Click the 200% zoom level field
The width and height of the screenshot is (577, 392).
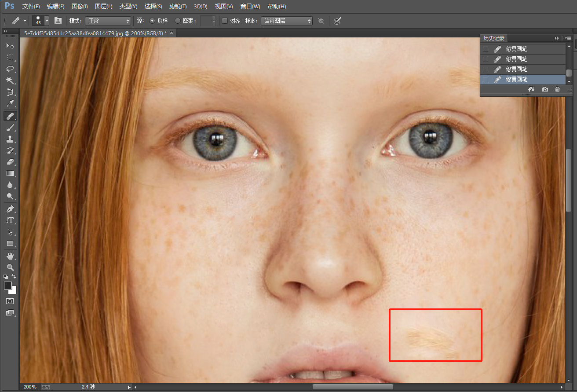click(30, 387)
